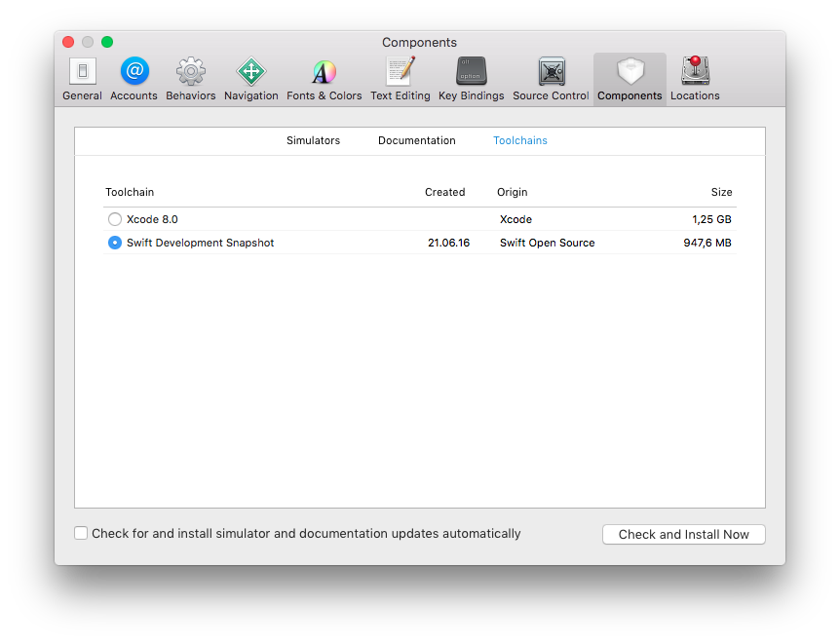Open the Fonts & Colors pane

[x=325, y=79]
